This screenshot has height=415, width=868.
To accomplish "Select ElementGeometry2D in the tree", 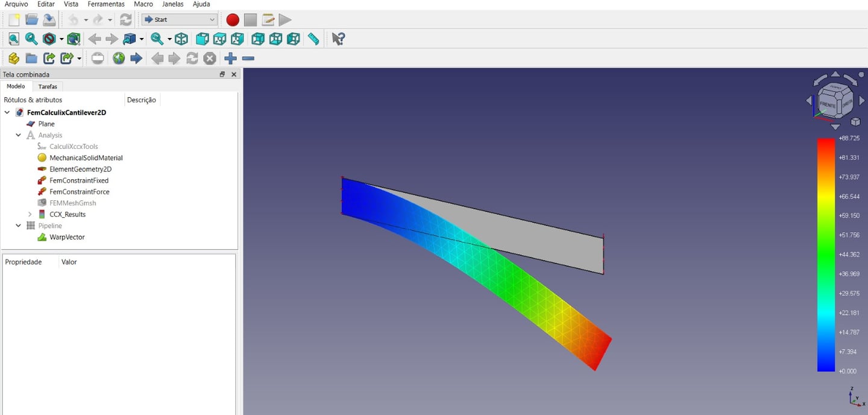I will click(x=80, y=169).
